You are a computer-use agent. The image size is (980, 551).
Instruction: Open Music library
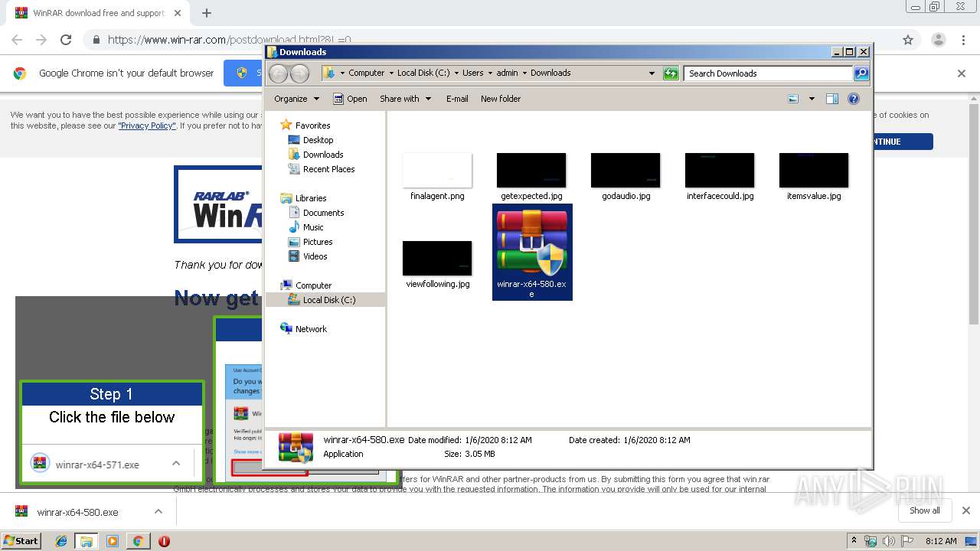tap(313, 227)
